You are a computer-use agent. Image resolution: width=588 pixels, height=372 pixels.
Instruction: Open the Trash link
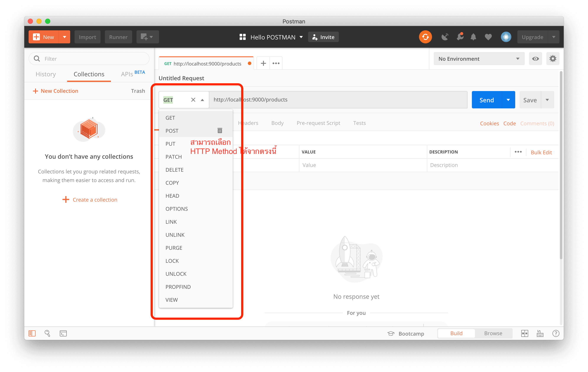[x=138, y=91]
